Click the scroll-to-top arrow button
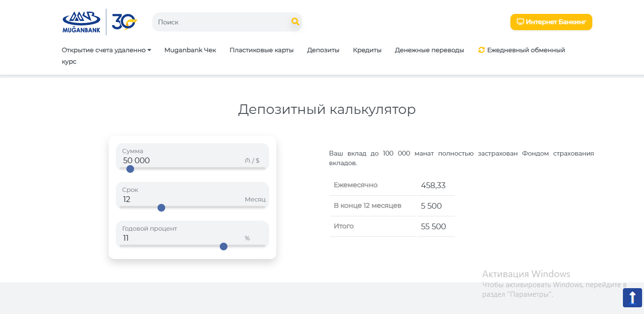The height and width of the screenshot is (314, 644). (632, 297)
